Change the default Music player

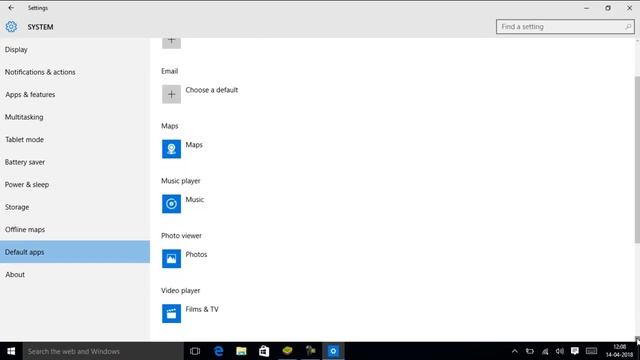click(195, 200)
